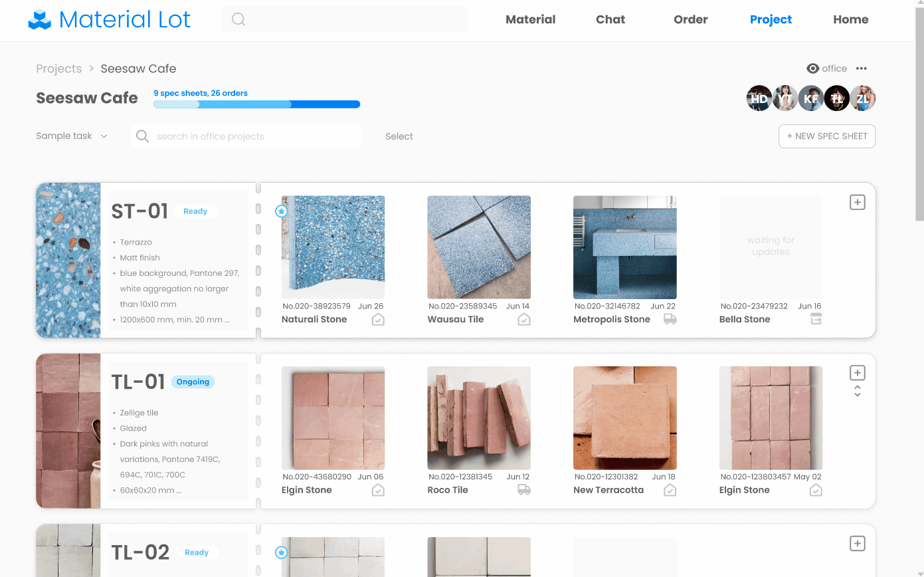Image resolution: width=924 pixels, height=577 pixels.
Task: Open the Sample task dropdown
Action: pyautogui.click(x=72, y=136)
